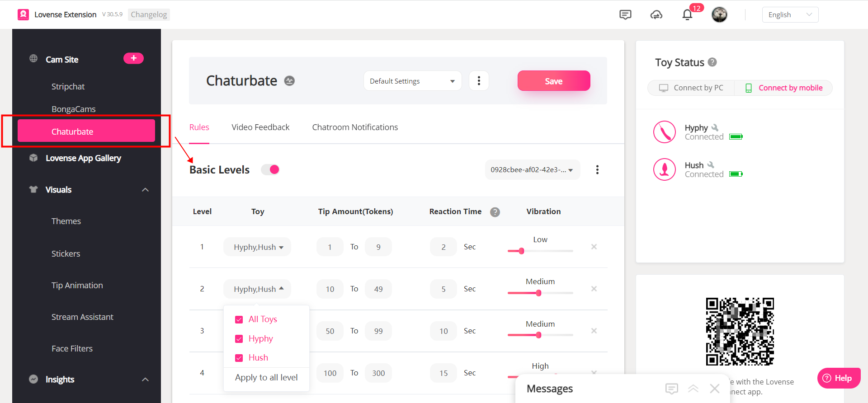This screenshot has height=403, width=868.
Task: Open the three-dot menu beside Default Settings
Action: click(479, 81)
